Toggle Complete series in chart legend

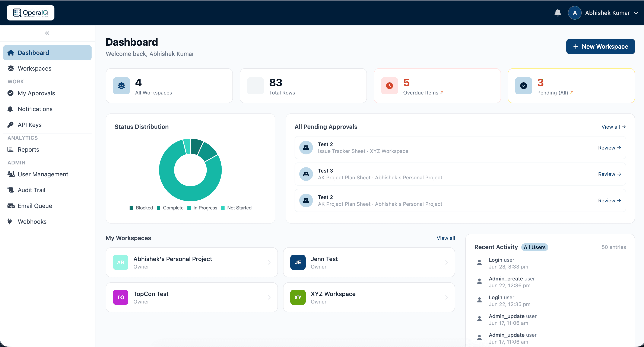click(x=170, y=208)
